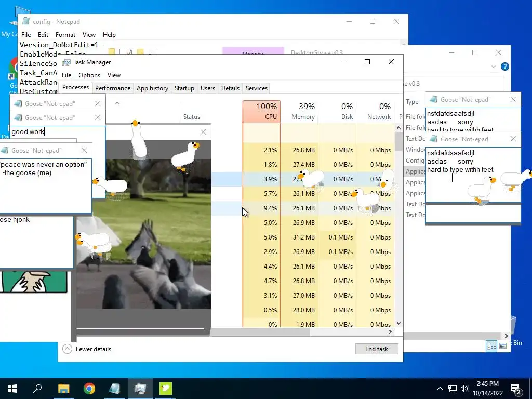Click Task Manager scrollbar up arrow

pos(398,128)
